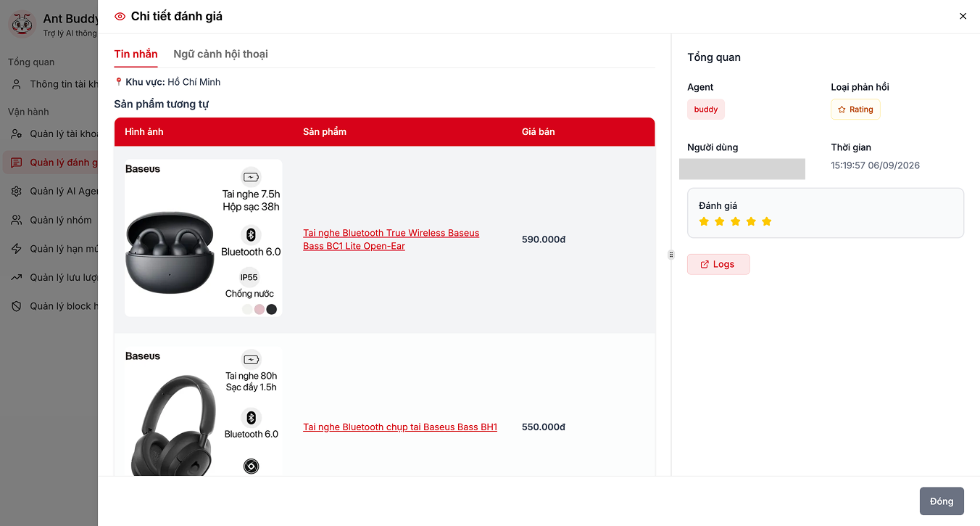Click the Quản lý block shield icon

pyautogui.click(x=17, y=306)
